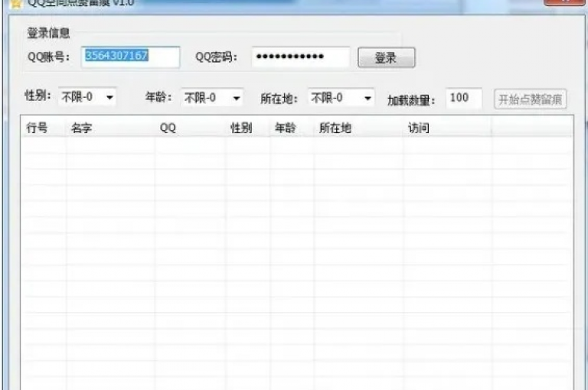Screen dimensions: 588x390
Task: Click the 名字 column header
Action: (x=110, y=128)
